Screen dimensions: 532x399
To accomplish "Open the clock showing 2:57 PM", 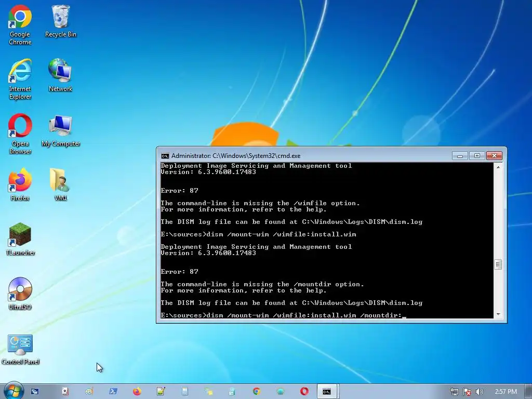I will pyautogui.click(x=506, y=392).
